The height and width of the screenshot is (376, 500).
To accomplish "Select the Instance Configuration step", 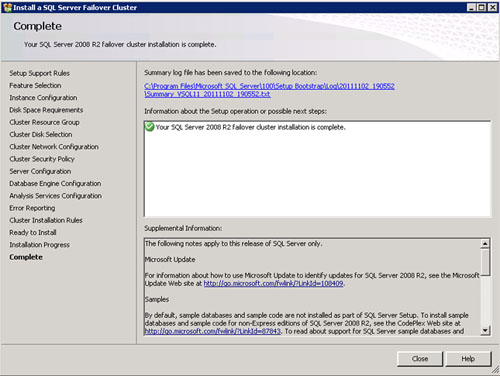I will point(43,98).
